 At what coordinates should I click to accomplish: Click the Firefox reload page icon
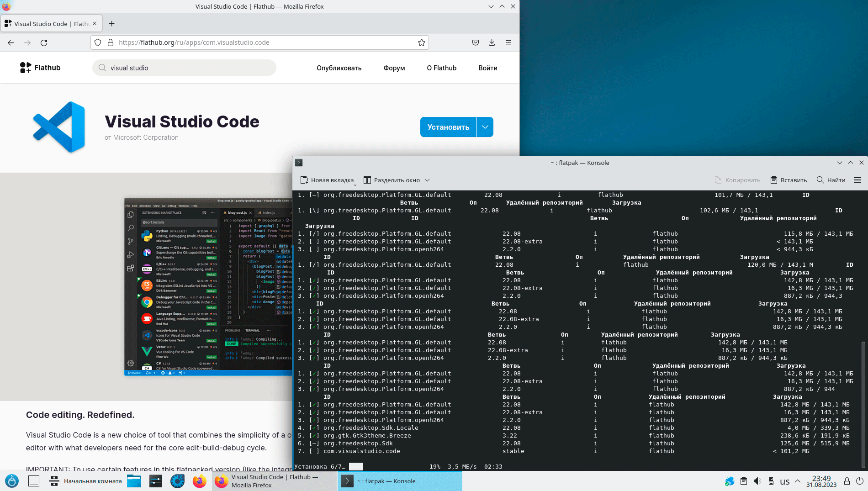[x=44, y=42]
